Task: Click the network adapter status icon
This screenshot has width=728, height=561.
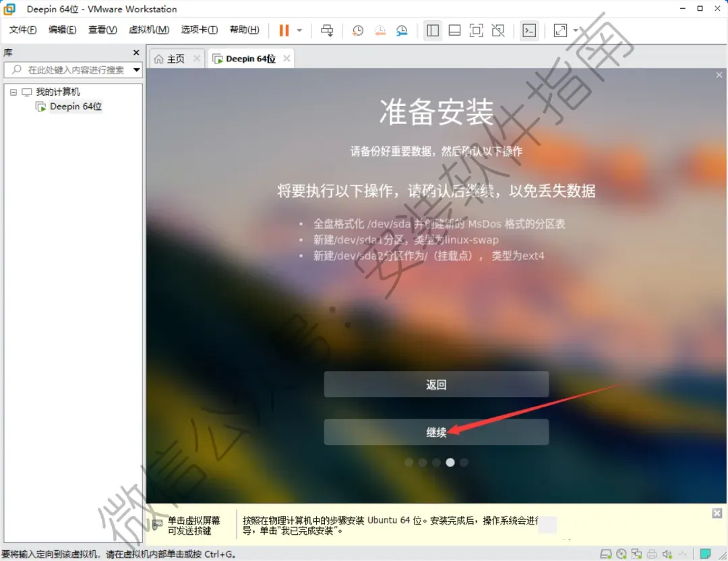Action: (x=636, y=554)
